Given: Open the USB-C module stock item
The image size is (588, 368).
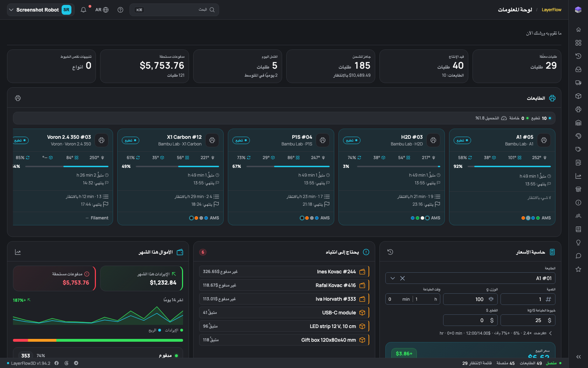Looking at the screenshot, I should [284, 313].
